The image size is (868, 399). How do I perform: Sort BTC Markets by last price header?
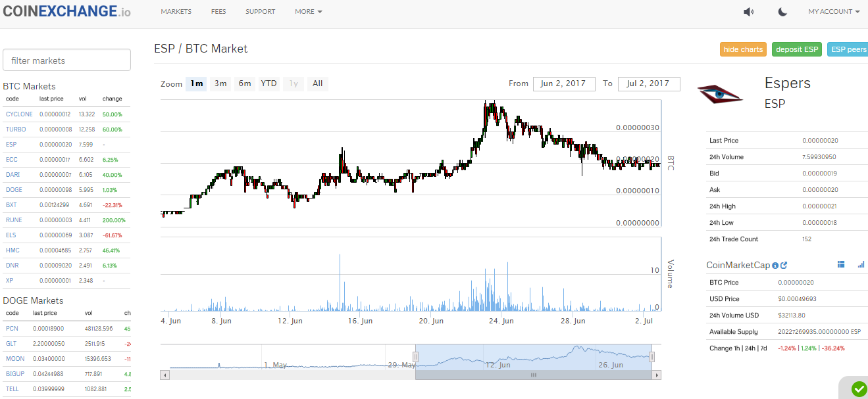point(51,99)
